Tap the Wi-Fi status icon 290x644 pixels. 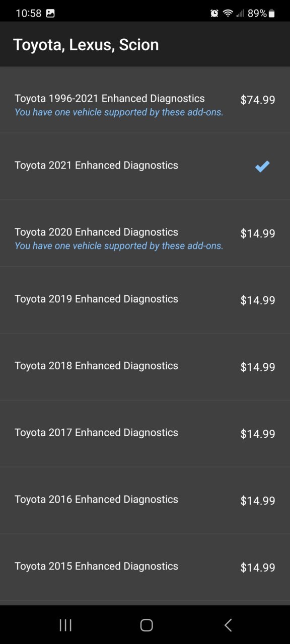[x=228, y=14]
